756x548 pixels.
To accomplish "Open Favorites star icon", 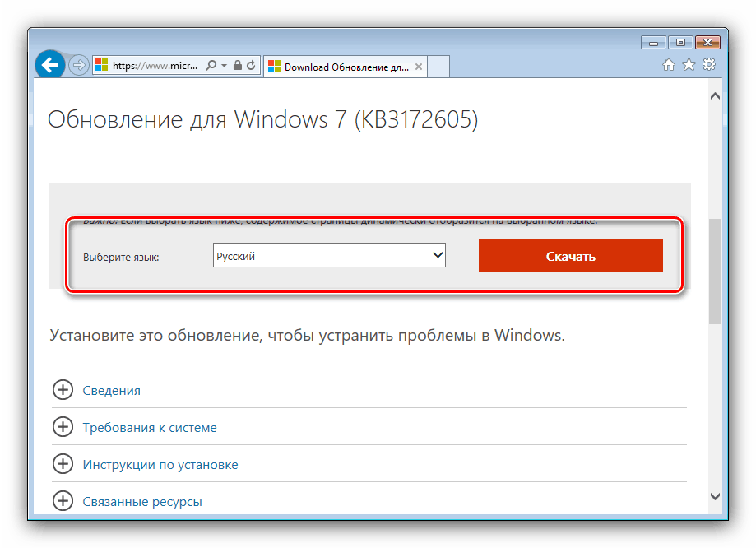I will pyautogui.click(x=689, y=65).
